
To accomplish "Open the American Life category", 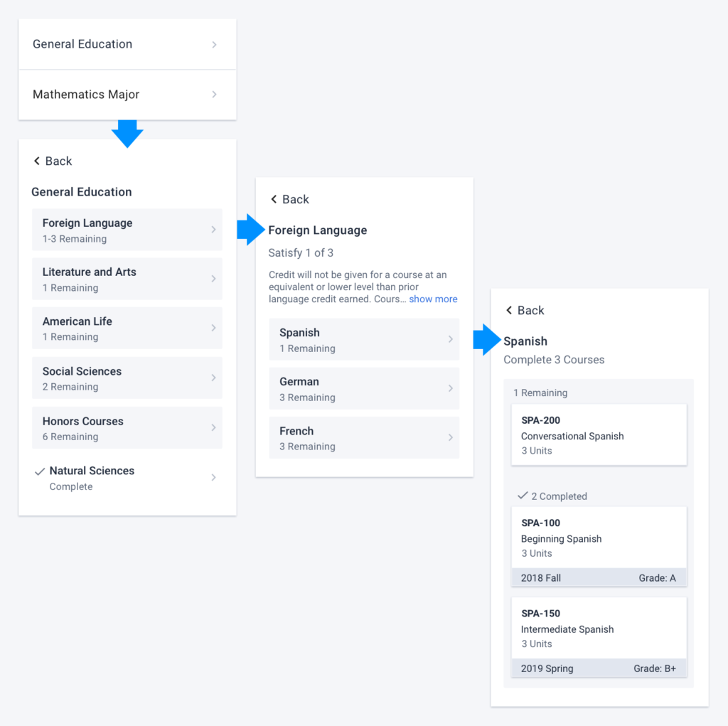I will point(127,329).
